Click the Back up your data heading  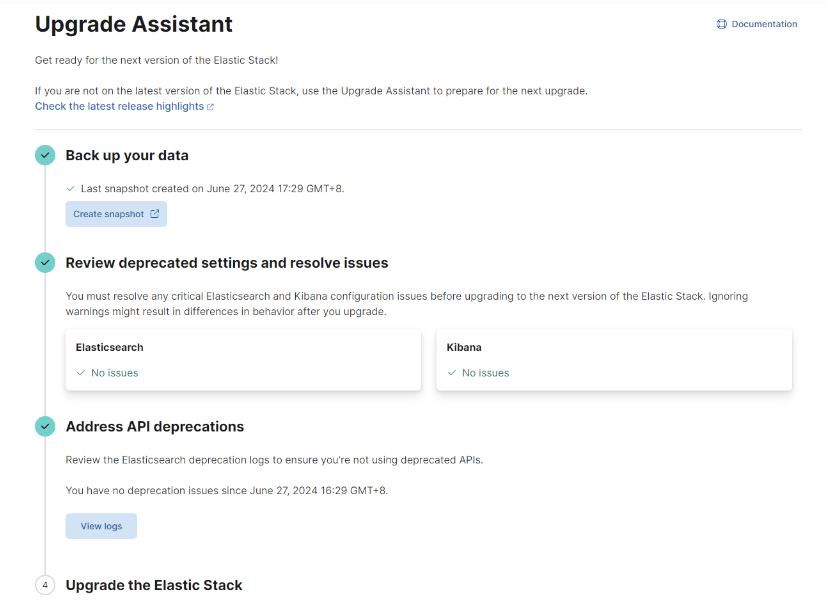click(127, 155)
